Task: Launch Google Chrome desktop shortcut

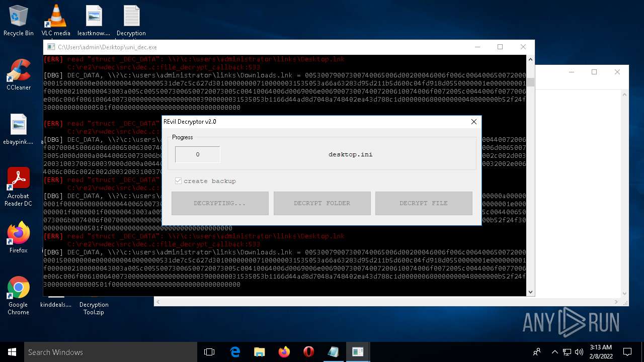Action: coord(19,295)
